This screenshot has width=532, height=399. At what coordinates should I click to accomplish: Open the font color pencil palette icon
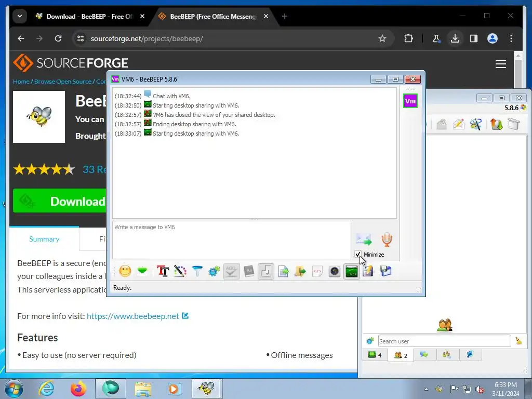click(x=180, y=271)
